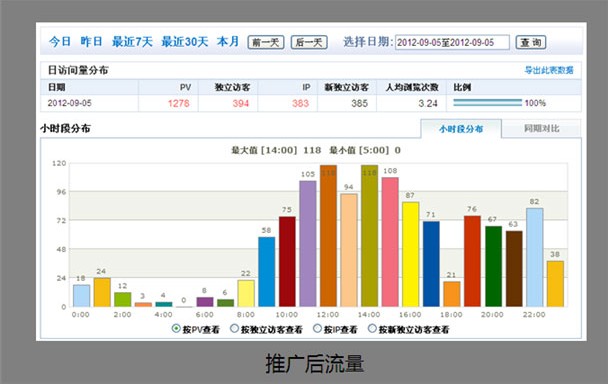Click the 最大值 [14:00] 118 chart summary

click(x=276, y=150)
